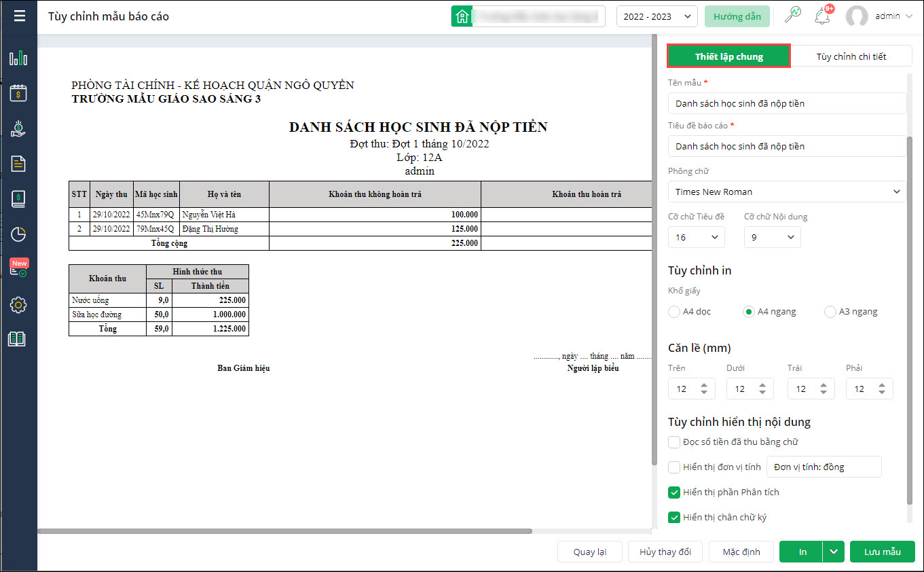Click student name Đặng Thị Hường

[210, 229]
